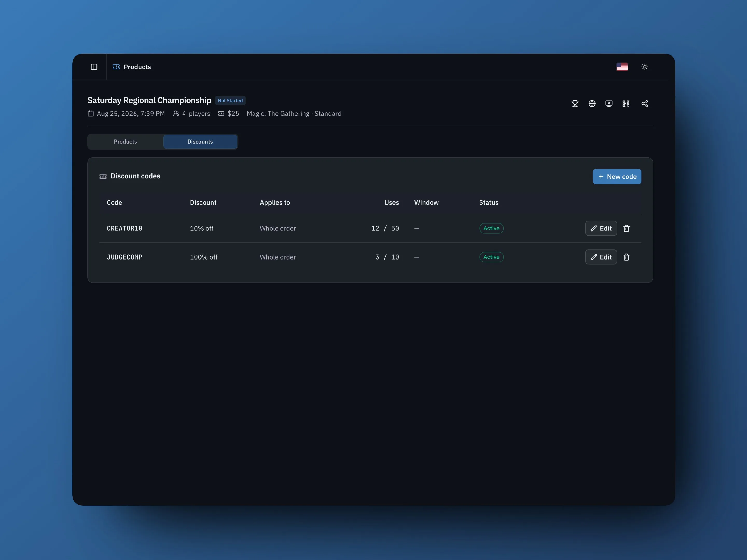Click the Active status badge for CREATOR10

491,228
